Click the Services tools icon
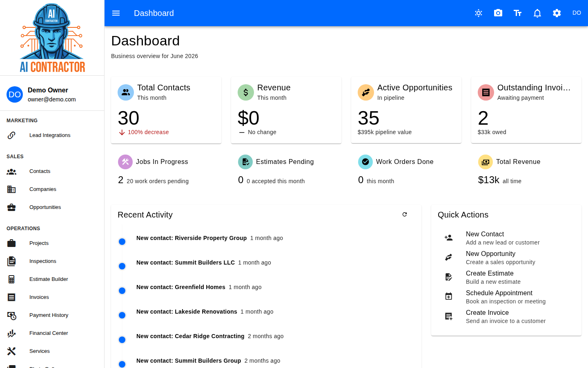 pos(11,351)
